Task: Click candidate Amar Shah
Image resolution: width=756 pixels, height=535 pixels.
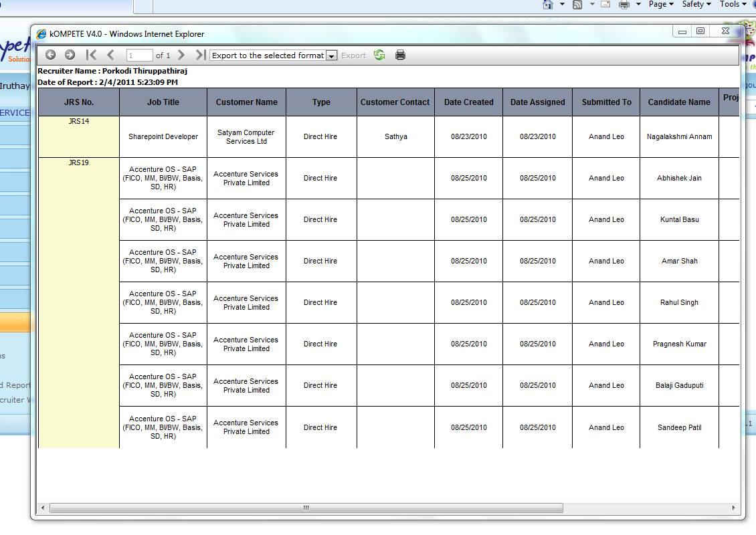Action: pos(679,261)
